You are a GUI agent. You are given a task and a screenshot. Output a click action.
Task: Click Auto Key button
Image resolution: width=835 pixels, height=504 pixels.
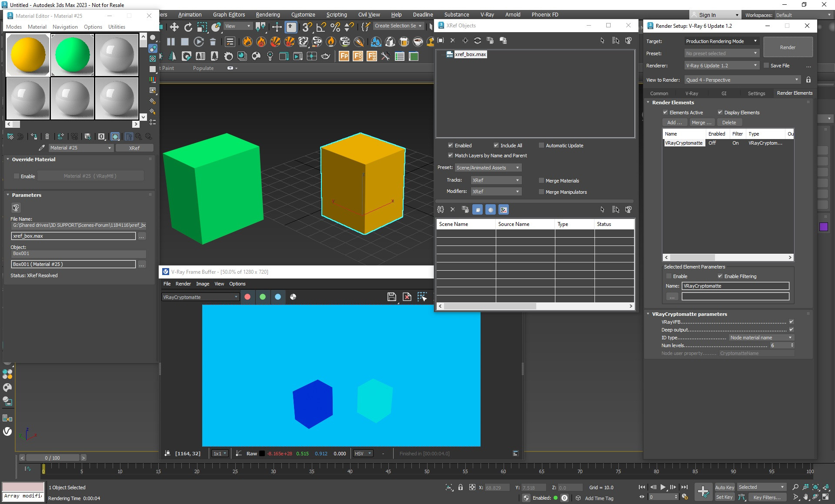(x=725, y=487)
